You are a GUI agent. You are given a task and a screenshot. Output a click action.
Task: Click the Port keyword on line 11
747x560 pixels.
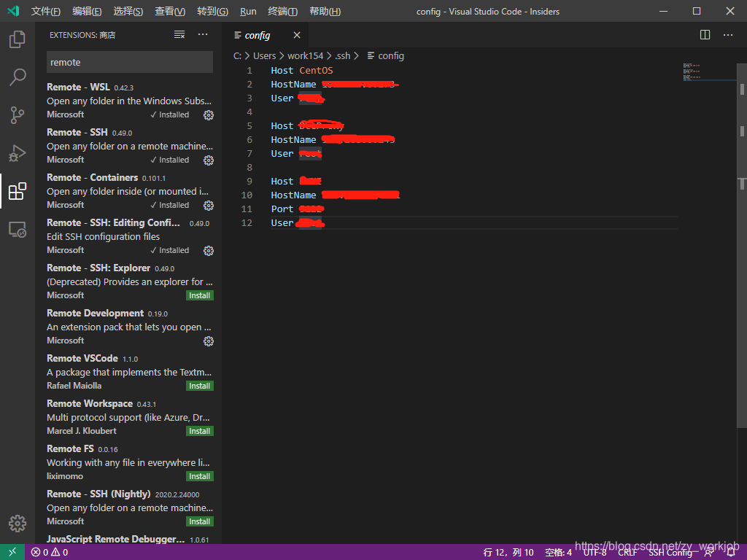(282, 209)
